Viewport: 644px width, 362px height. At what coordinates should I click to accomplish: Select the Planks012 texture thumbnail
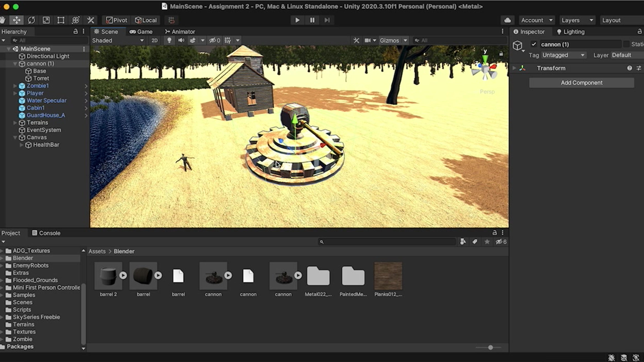pos(388,276)
